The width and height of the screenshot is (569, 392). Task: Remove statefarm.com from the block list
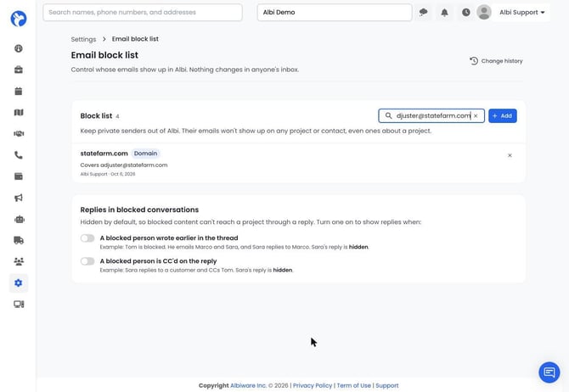(510, 155)
